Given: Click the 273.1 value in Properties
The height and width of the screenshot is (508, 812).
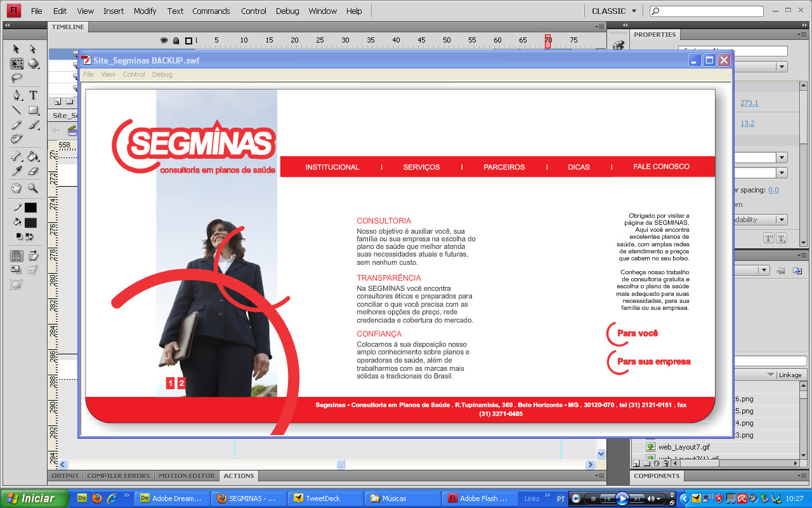Looking at the screenshot, I should (x=749, y=103).
